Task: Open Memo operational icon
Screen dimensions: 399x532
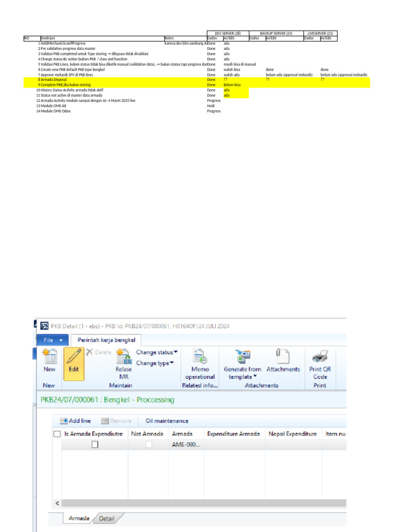Action: coord(200,356)
